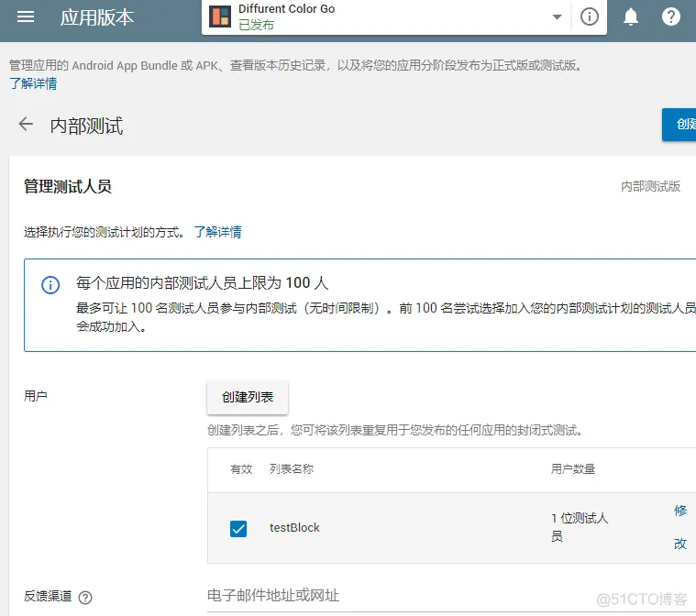Click the 有效 column header

(x=241, y=469)
